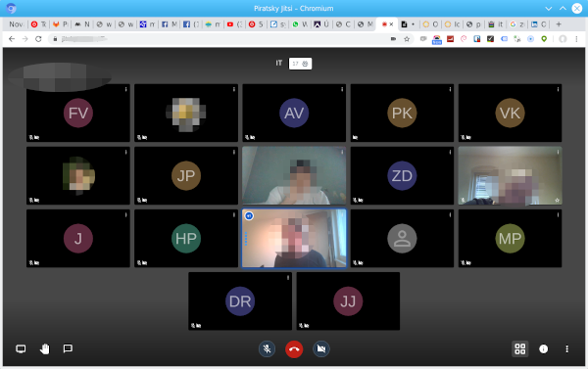Open the Chromium browser menu
Image resolution: width=588 pixels, height=369 pixels.
point(576,39)
